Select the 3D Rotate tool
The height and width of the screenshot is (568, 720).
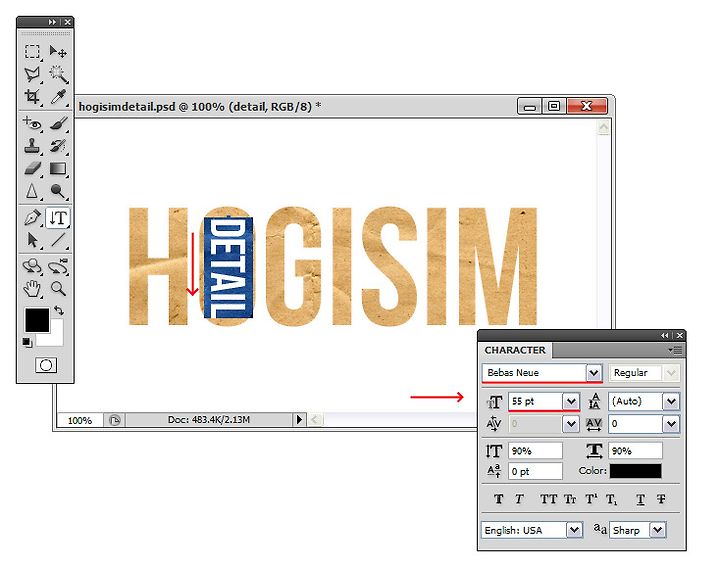tap(32, 266)
